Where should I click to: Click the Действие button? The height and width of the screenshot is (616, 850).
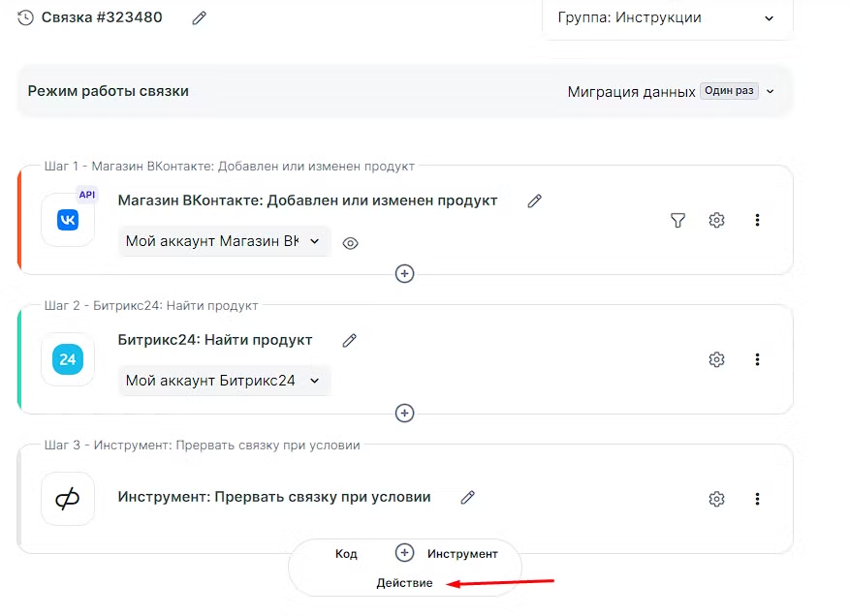404,583
